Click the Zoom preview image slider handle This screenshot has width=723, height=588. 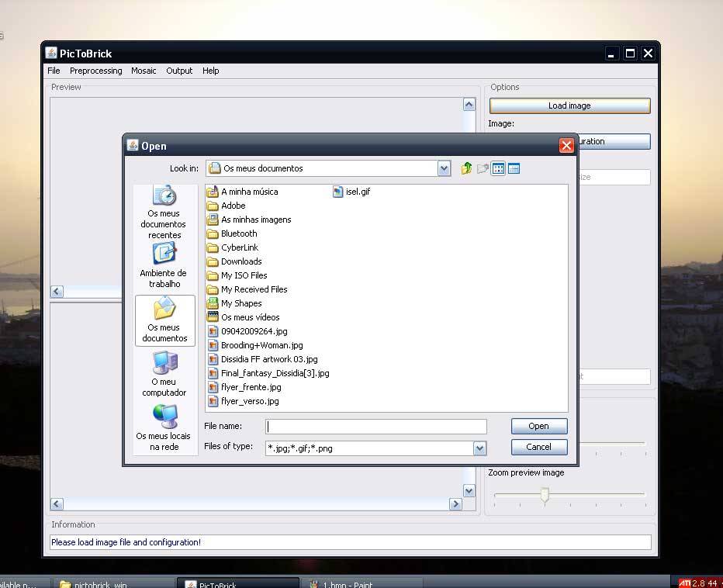pos(545,495)
